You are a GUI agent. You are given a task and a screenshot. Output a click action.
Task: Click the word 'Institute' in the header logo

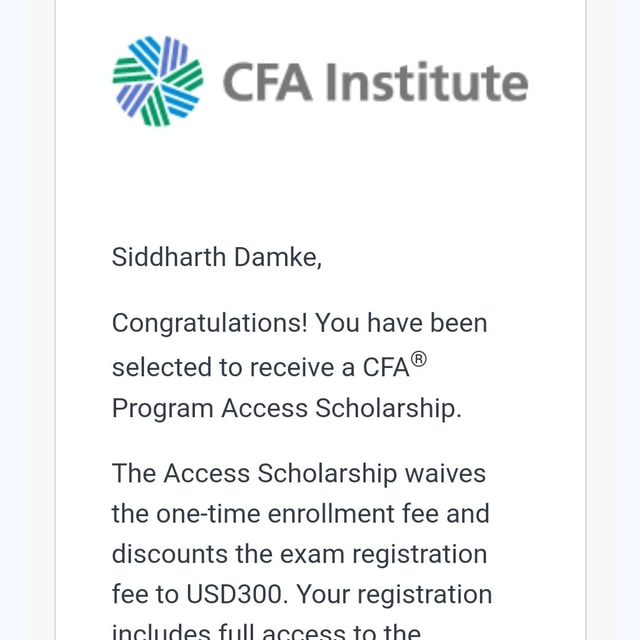point(427,82)
